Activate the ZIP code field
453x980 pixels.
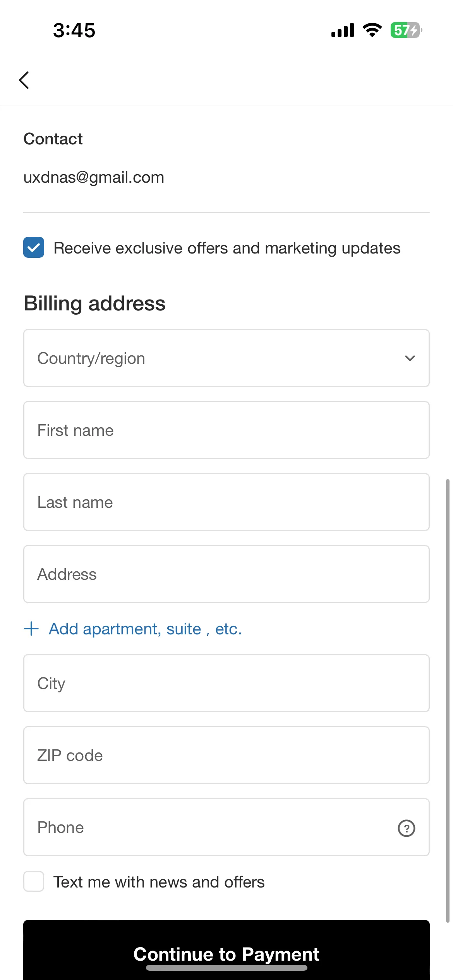tap(226, 755)
